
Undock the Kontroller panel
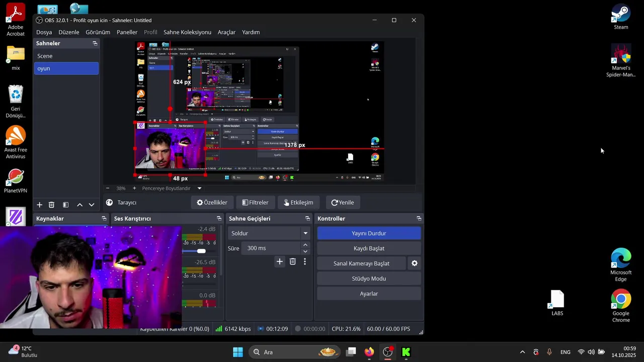(419, 219)
